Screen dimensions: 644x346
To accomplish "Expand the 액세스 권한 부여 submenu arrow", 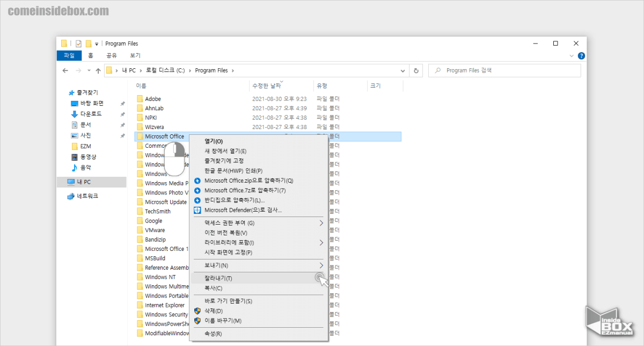I will [x=321, y=223].
